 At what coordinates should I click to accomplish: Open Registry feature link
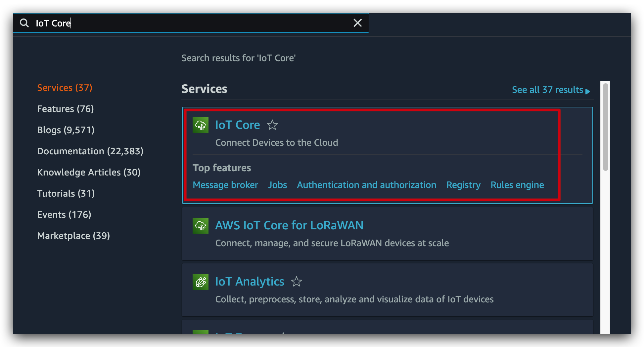coord(463,185)
